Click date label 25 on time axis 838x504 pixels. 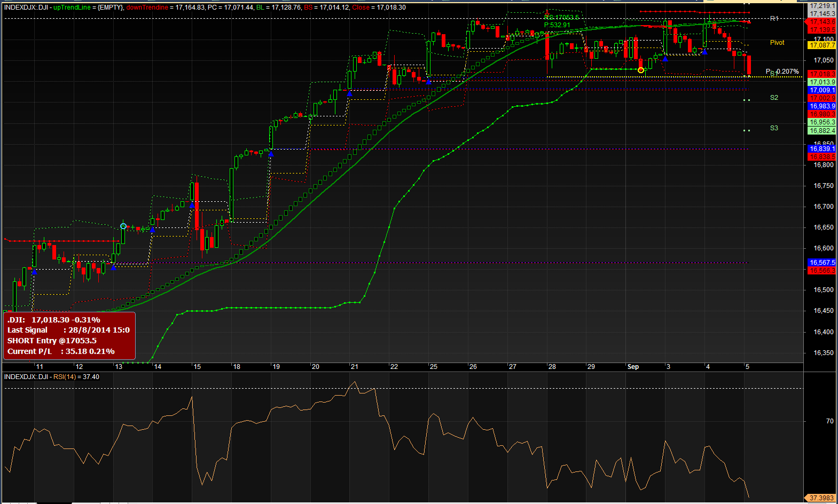(434, 367)
